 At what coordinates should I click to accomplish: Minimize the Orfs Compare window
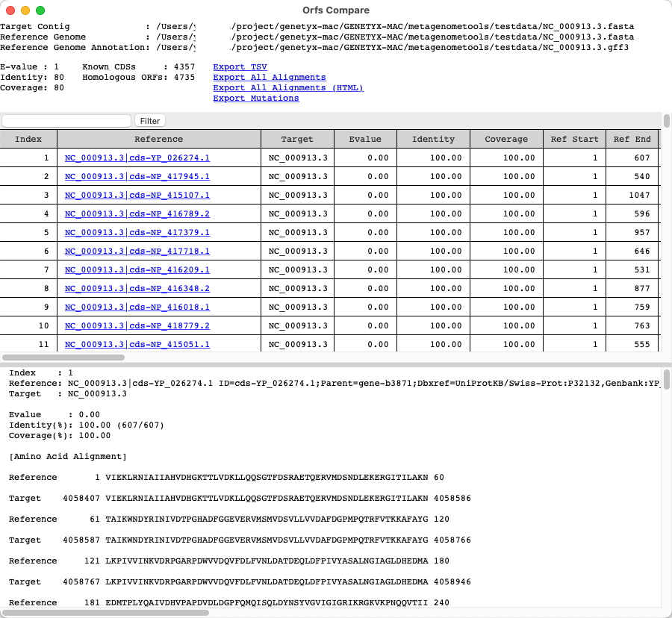(x=25, y=10)
